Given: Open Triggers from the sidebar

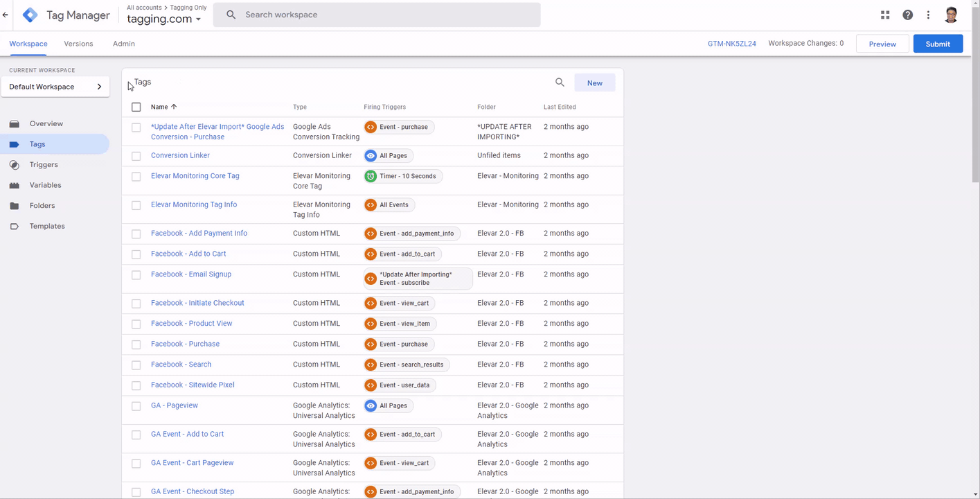Looking at the screenshot, I should [x=44, y=165].
